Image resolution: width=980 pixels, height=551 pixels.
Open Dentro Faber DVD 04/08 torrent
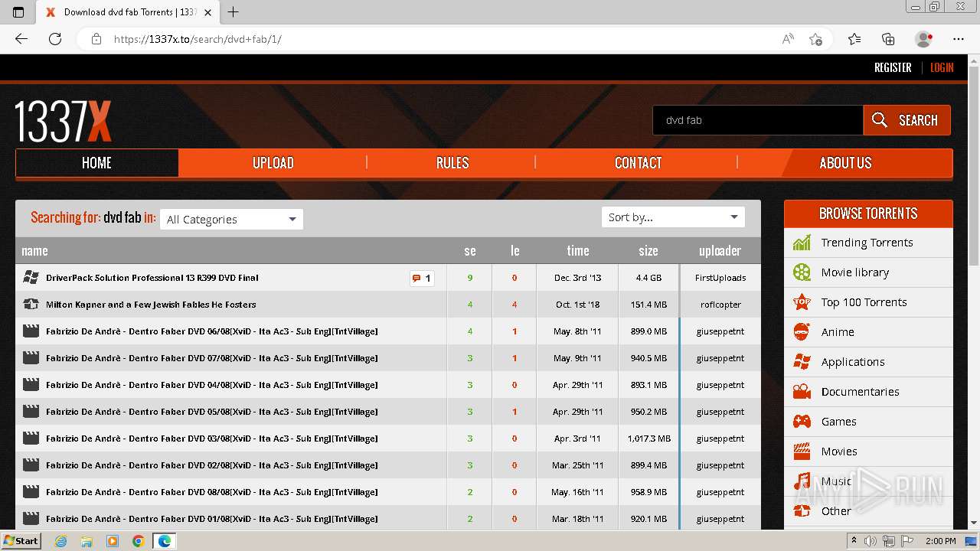[212, 385]
